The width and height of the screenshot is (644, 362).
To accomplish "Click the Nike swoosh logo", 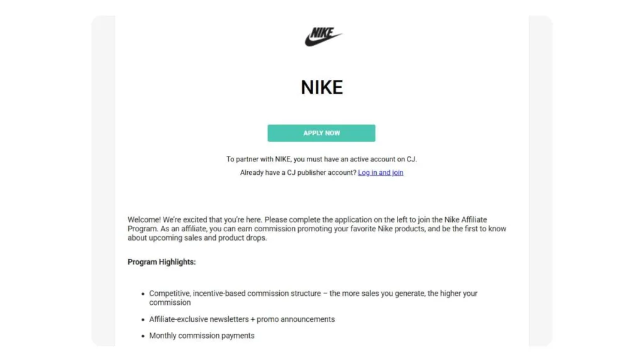I will coord(322,41).
